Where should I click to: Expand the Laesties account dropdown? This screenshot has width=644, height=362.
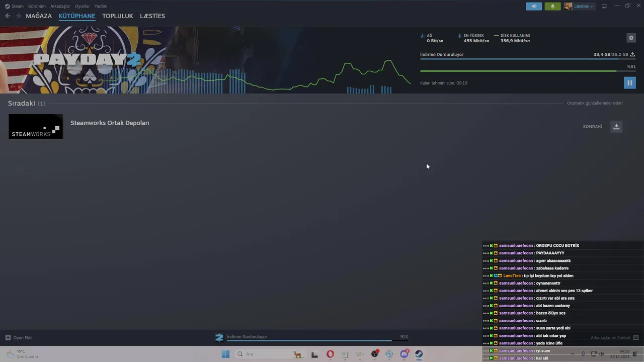584,7
